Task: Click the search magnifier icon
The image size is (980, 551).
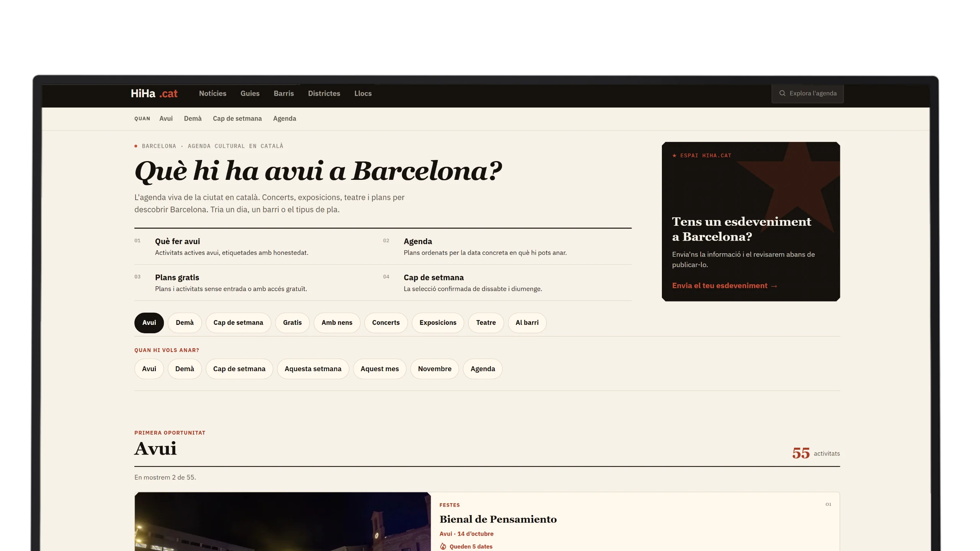Action: (782, 93)
